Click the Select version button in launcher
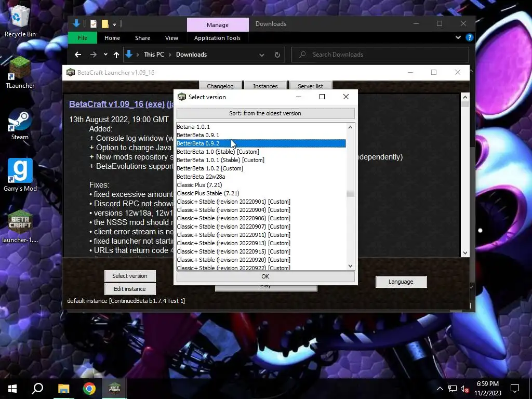Screen dimensions: 532x399 (x=130, y=276)
